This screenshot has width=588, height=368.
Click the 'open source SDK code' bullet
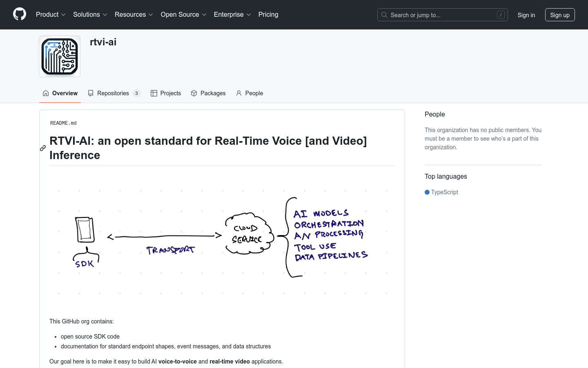point(90,337)
